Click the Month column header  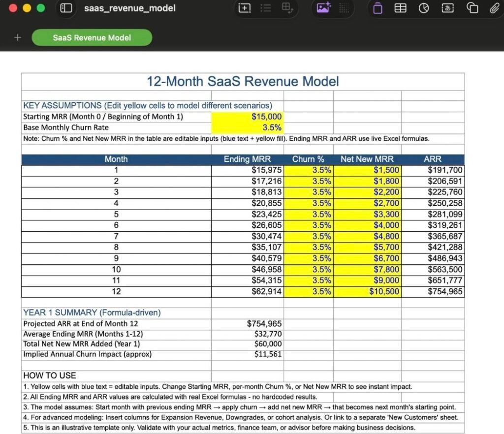pos(116,159)
